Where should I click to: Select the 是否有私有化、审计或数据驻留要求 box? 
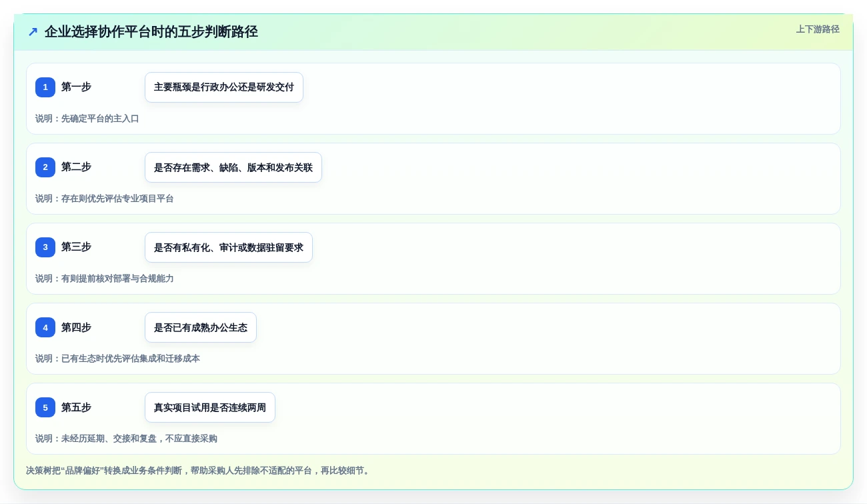229,247
